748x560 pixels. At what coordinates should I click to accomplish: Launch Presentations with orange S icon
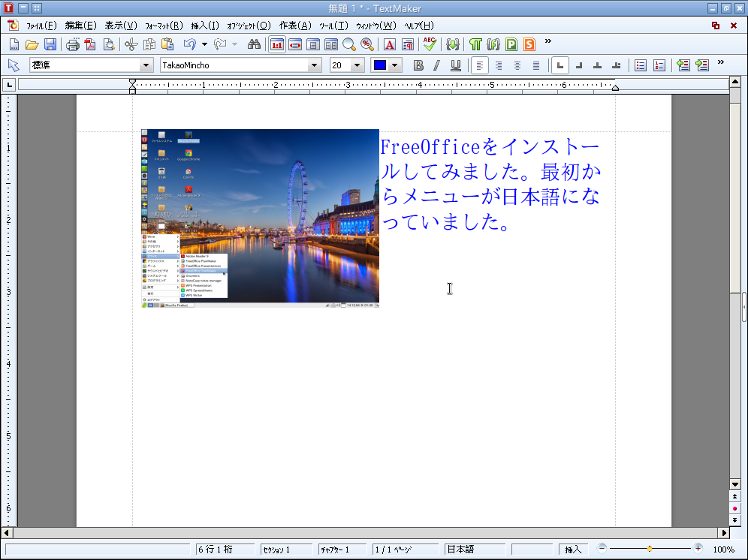pos(529,45)
